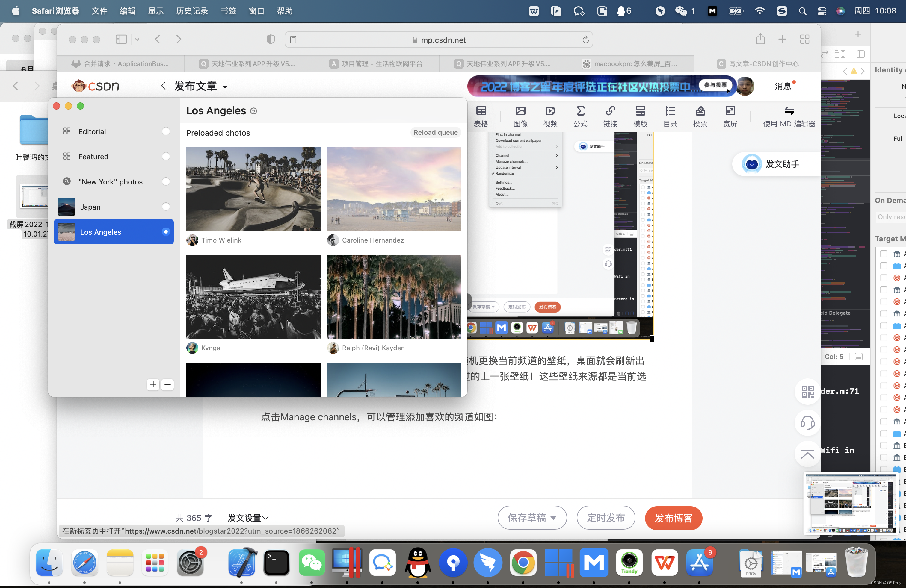Screen dimensions: 906x588
Task: Expand Safari sidebar options chevron
Action: (x=137, y=39)
